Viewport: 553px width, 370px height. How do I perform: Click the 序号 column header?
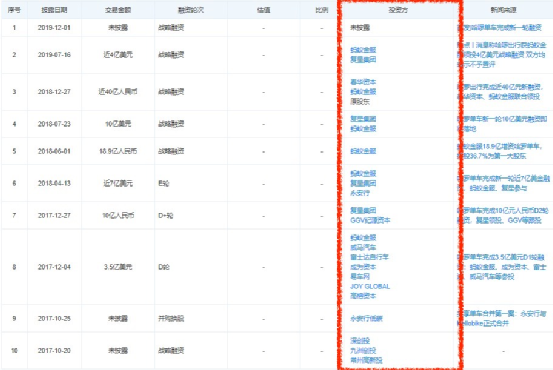coord(14,10)
